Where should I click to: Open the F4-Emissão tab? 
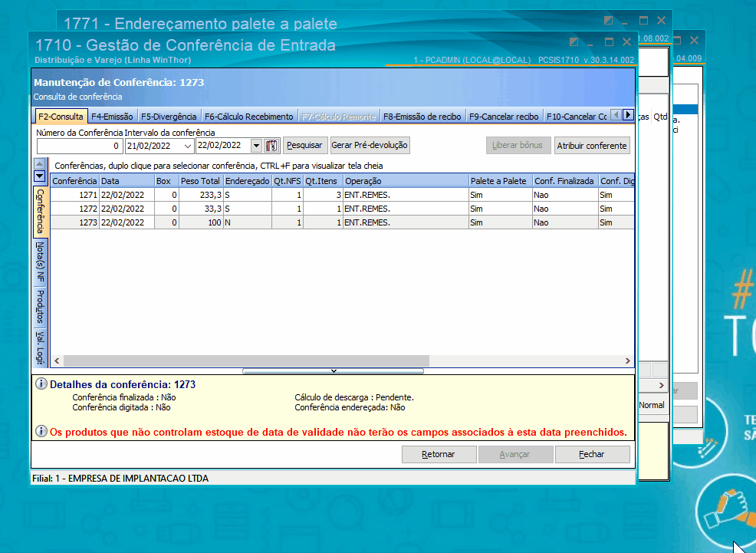pyautogui.click(x=112, y=116)
